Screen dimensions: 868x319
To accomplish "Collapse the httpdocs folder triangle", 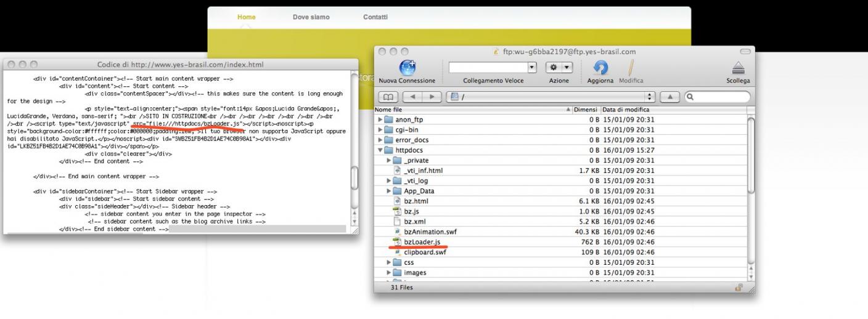I will point(380,150).
